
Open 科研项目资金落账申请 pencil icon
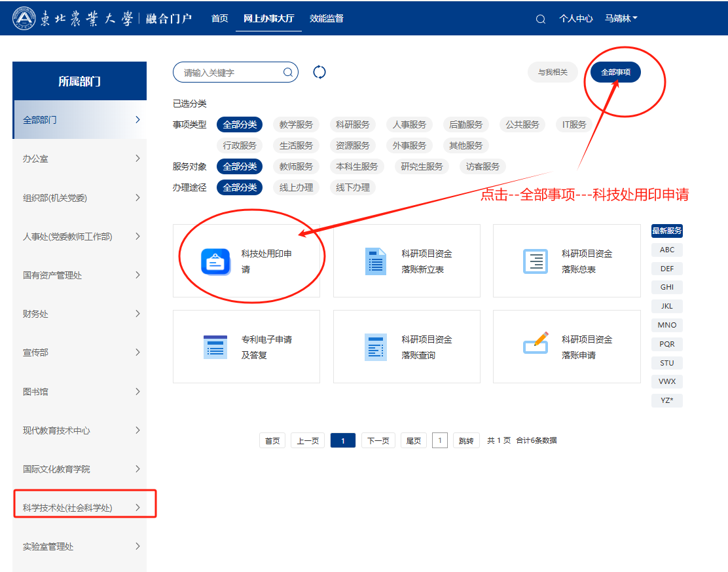[536, 343]
